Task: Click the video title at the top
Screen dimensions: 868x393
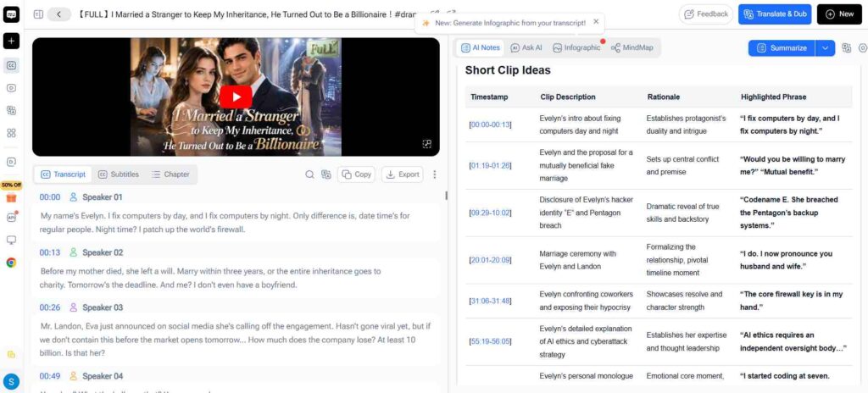Action: tap(248, 14)
